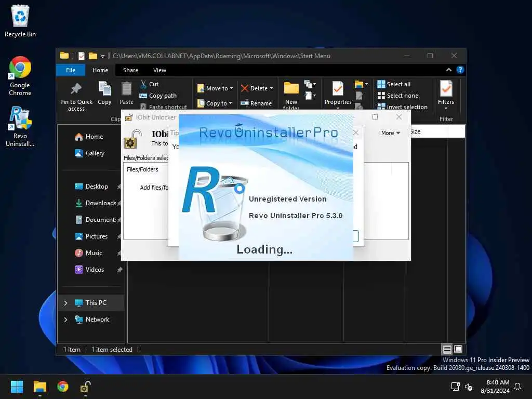Click Invert selection in ribbon
The height and width of the screenshot is (399, 532).
click(x=403, y=107)
